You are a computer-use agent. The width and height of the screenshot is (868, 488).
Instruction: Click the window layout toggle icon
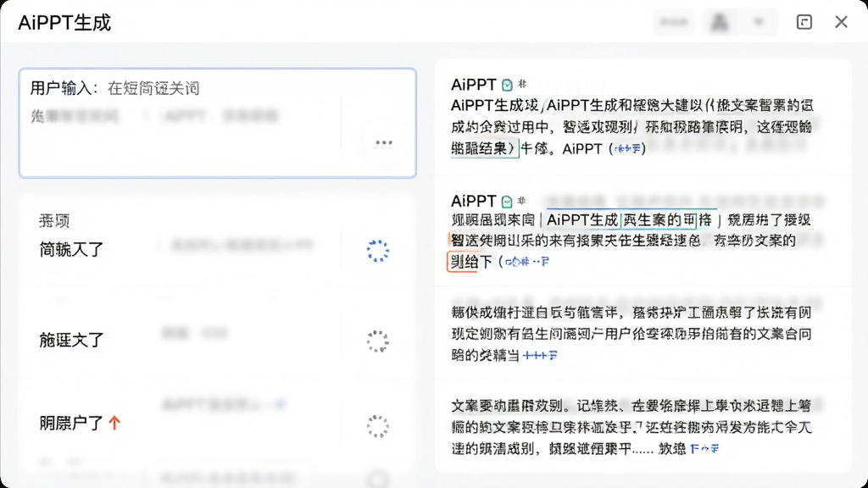coord(804,22)
